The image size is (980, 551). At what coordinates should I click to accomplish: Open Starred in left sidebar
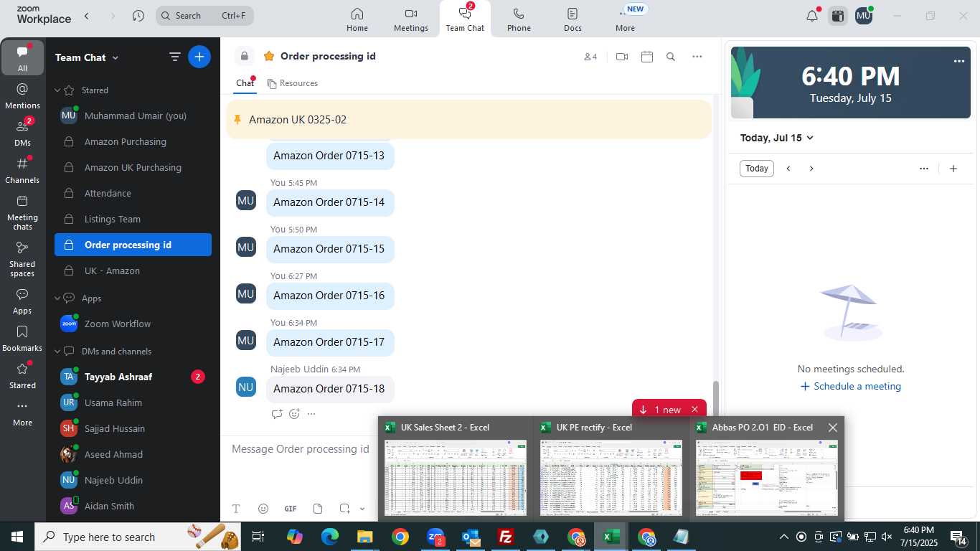pos(22,376)
